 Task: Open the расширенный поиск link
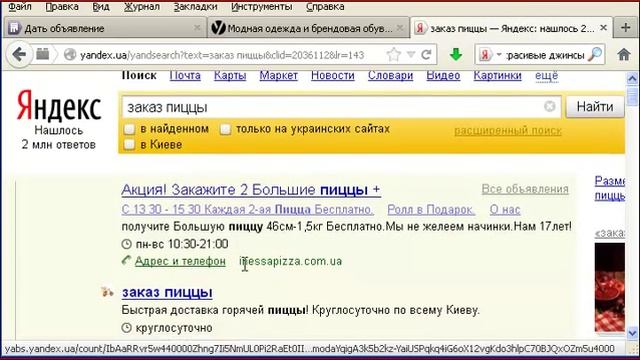coord(508,131)
